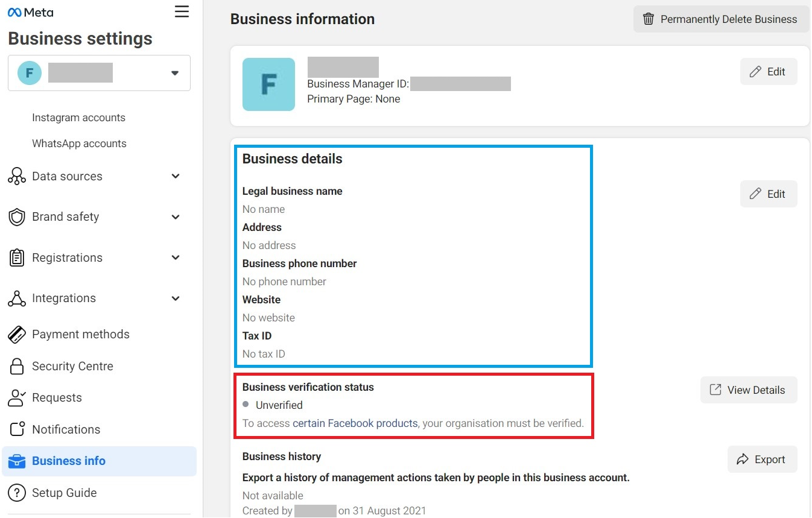Go to Notifications in the sidebar
Image resolution: width=812 pixels, height=518 pixels.
(66, 430)
